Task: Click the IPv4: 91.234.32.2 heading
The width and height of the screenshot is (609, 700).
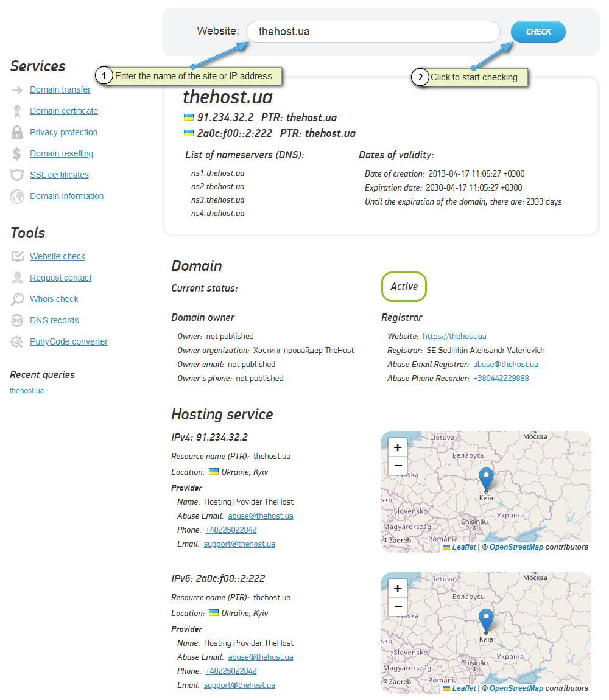Action: click(x=209, y=438)
